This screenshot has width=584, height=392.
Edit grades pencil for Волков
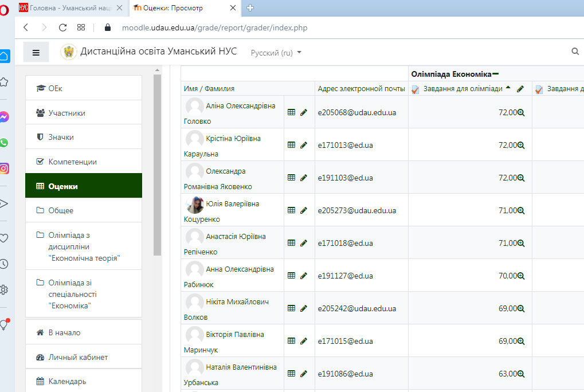tap(304, 308)
